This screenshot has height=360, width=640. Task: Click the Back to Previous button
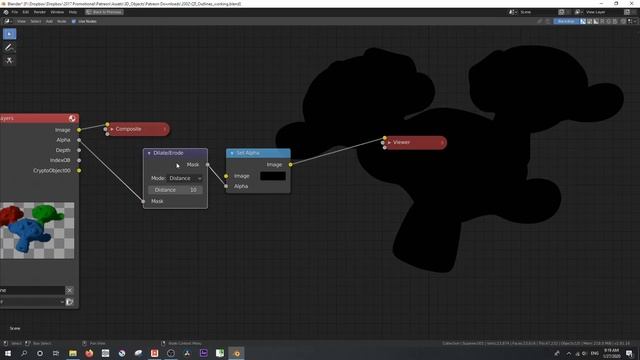104,12
